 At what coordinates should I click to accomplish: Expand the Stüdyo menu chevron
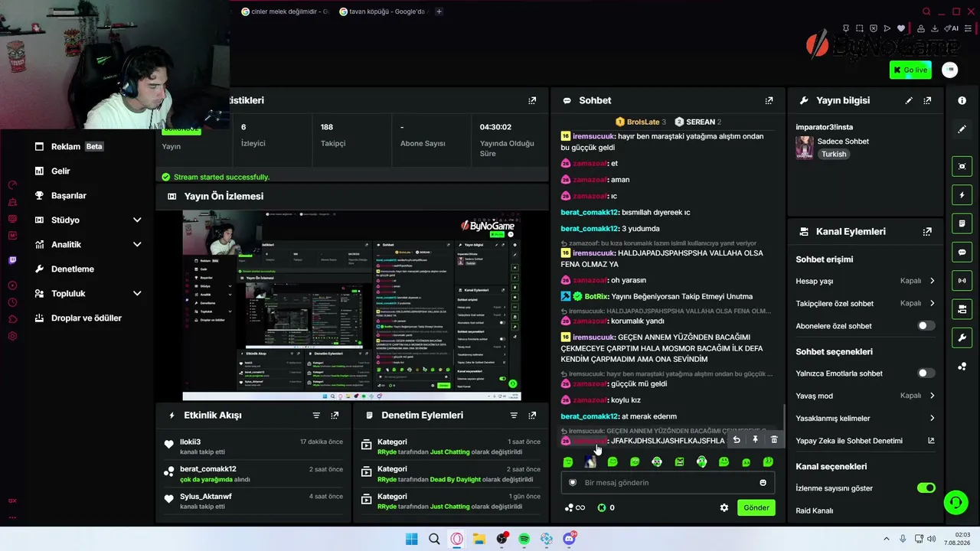click(x=137, y=220)
